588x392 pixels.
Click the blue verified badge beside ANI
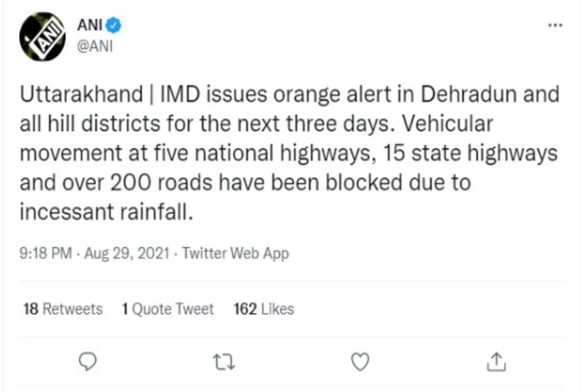pyautogui.click(x=115, y=24)
